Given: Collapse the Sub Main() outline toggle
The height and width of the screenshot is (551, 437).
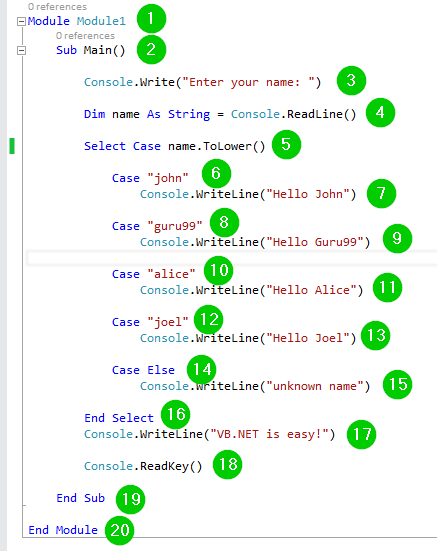Looking at the screenshot, I should (21, 51).
